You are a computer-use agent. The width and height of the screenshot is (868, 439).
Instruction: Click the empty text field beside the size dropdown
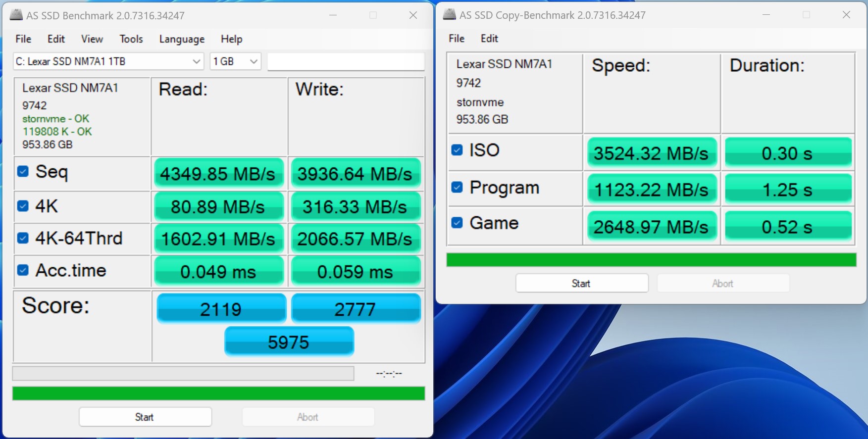pyautogui.click(x=346, y=61)
